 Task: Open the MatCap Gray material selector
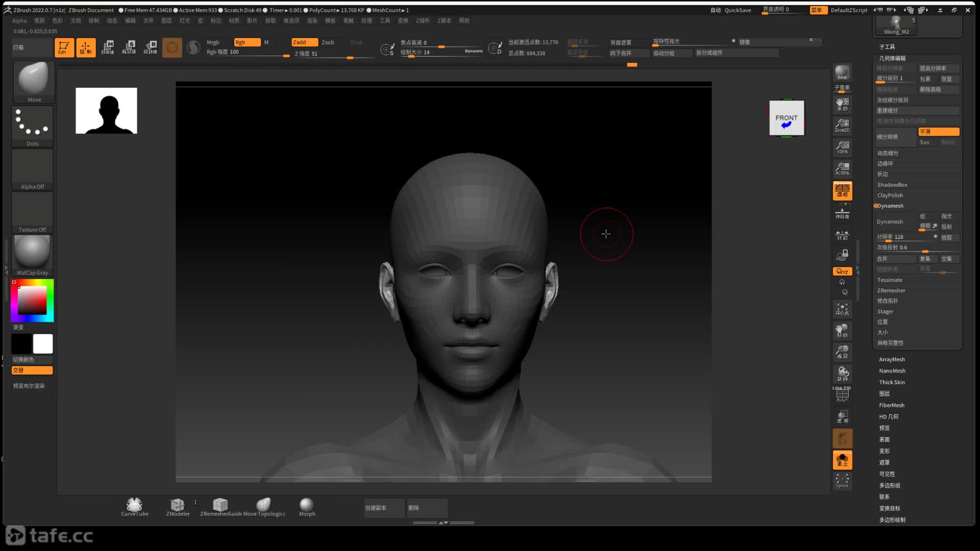point(33,256)
